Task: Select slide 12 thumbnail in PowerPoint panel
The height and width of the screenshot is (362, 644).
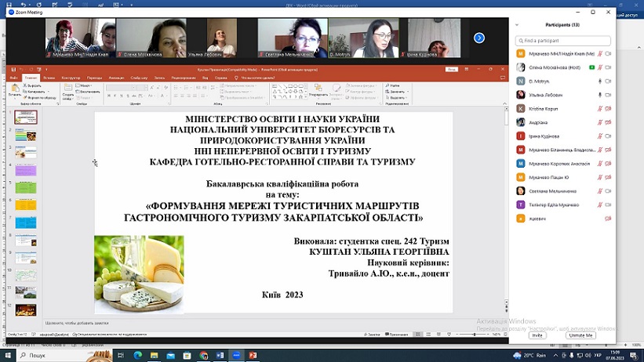Action: coord(25,310)
